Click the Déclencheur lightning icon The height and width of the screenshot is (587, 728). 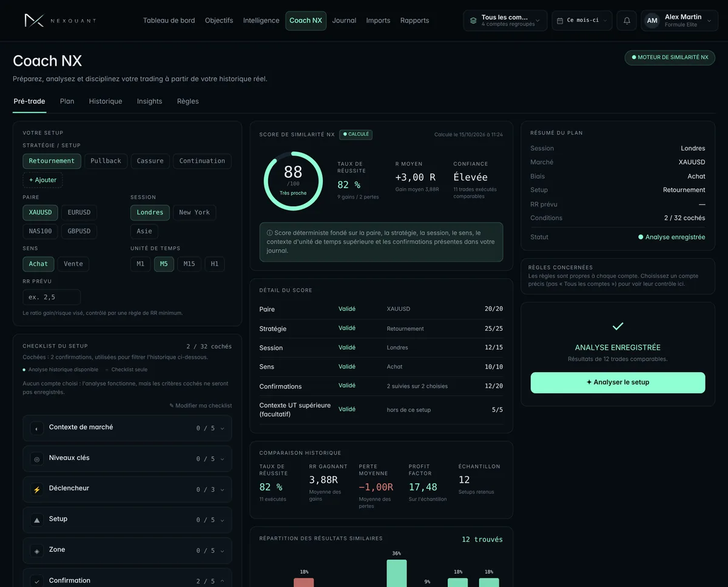click(36, 489)
